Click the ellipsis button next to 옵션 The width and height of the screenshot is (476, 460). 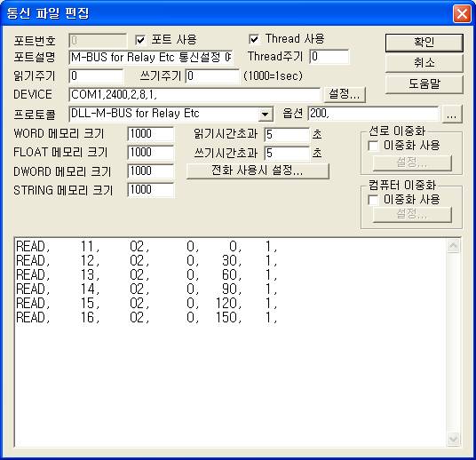tap(452, 115)
